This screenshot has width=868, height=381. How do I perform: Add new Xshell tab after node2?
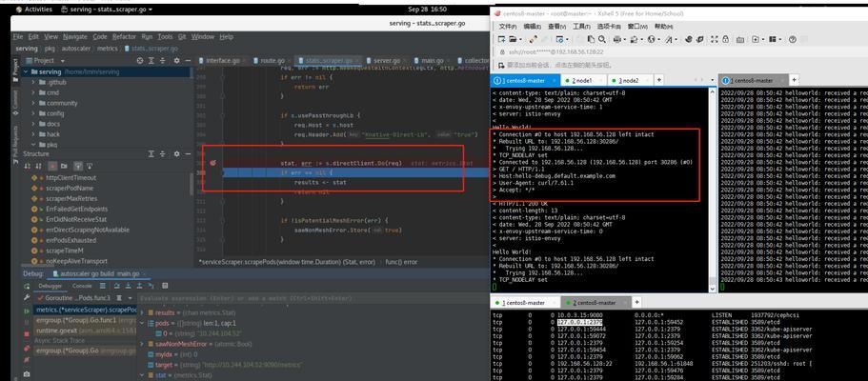coord(658,80)
